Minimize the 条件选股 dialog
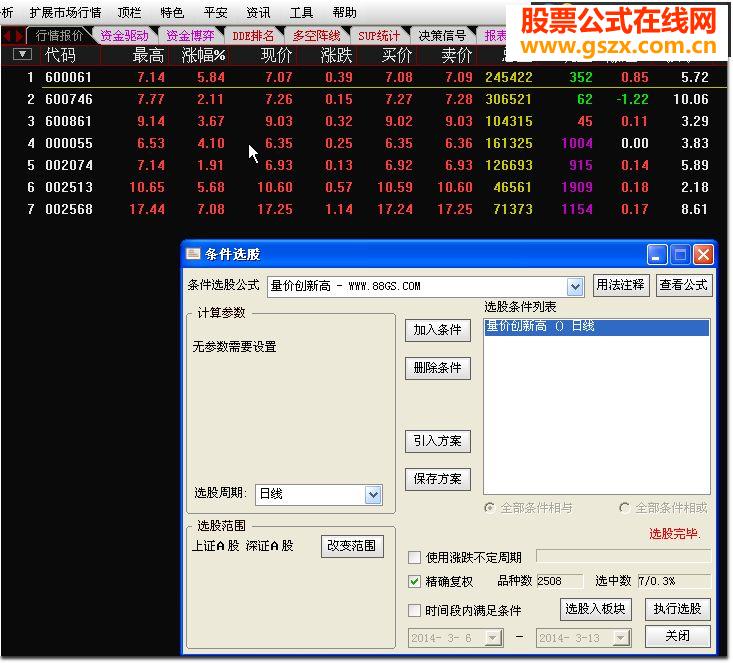The image size is (733, 663). click(656, 255)
